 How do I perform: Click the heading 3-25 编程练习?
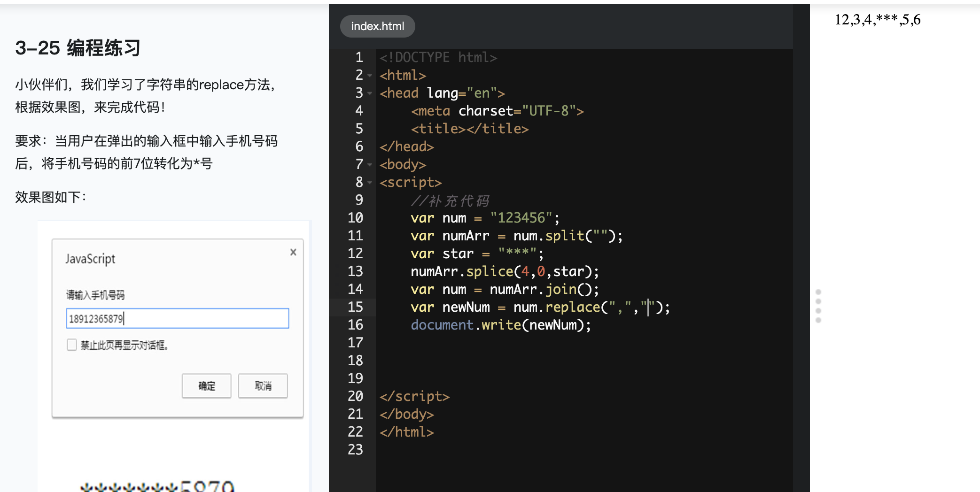pyautogui.click(x=78, y=48)
